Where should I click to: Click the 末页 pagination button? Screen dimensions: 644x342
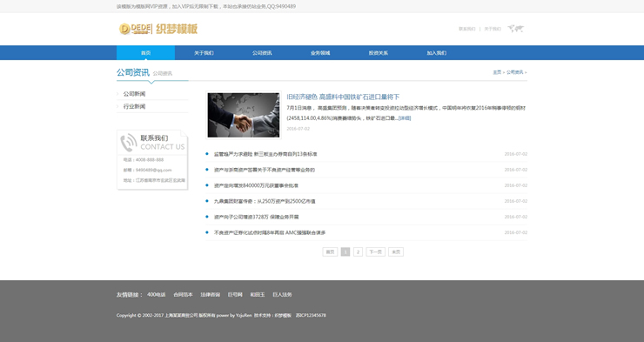point(396,251)
